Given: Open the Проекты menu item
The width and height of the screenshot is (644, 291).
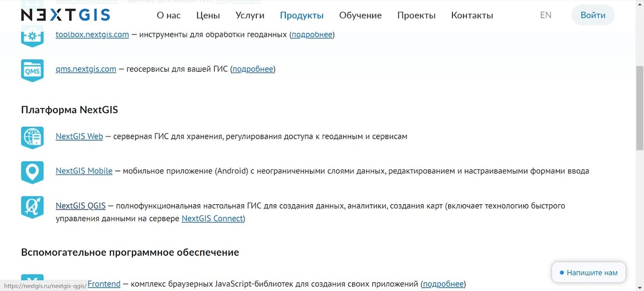Looking at the screenshot, I should pyautogui.click(x=416, y=15).
